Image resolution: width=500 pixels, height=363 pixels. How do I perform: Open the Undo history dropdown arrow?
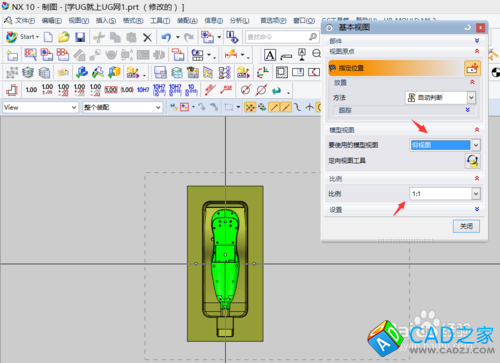point(178,37)
